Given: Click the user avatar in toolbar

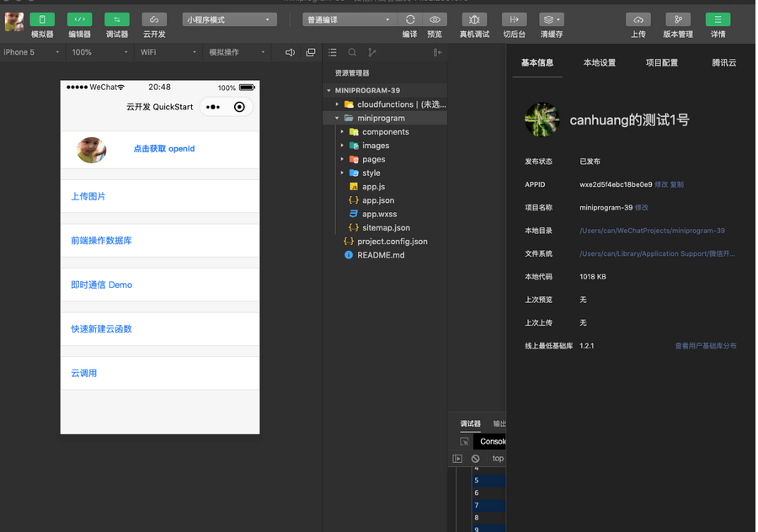Looking at the screenshot, I should [14, 22].
